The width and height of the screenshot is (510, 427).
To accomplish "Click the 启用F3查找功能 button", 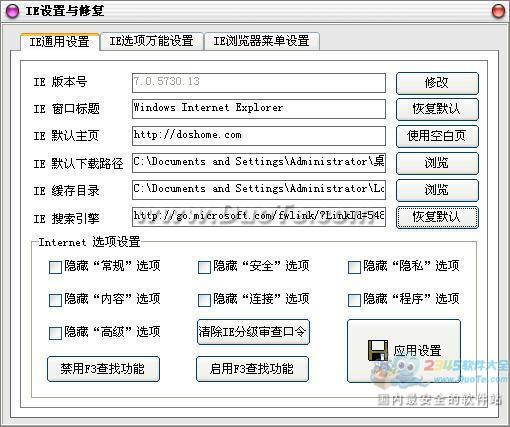I will pyautogui.click(x=252, y=369).
